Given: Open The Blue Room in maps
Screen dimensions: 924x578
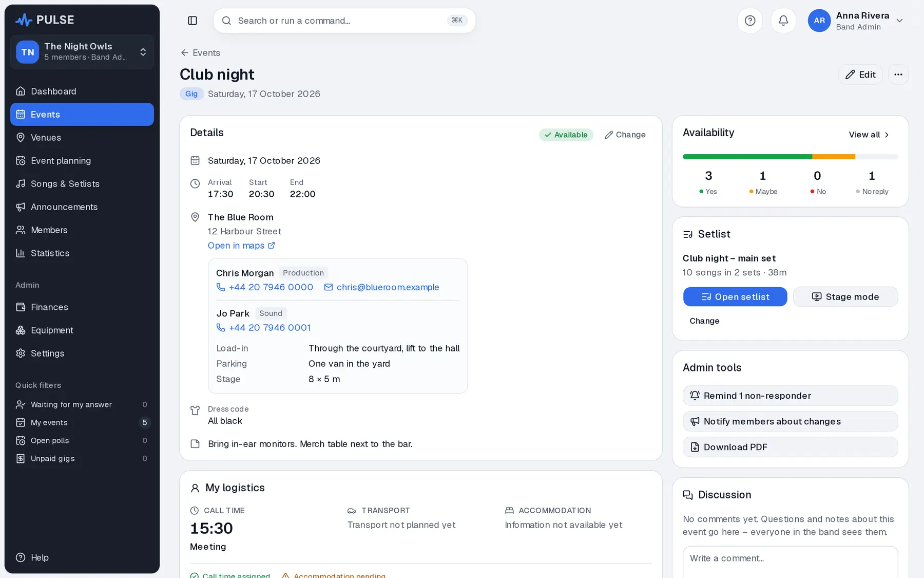Looking at the screenshot, I should point(241,246).
